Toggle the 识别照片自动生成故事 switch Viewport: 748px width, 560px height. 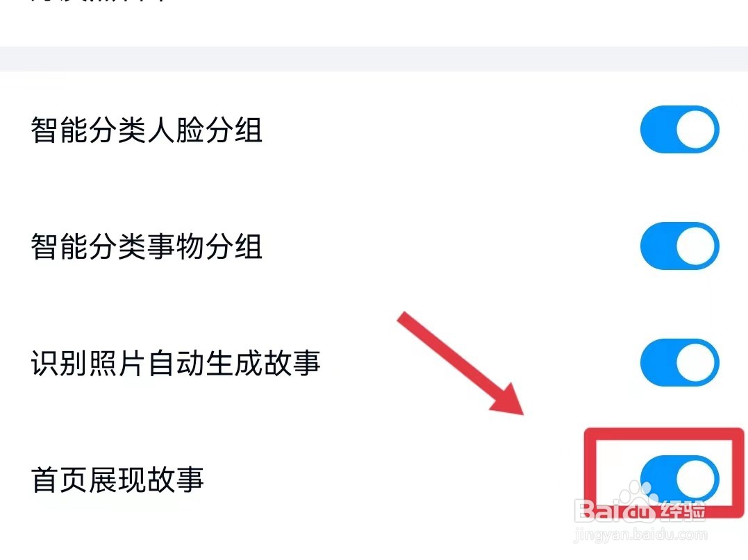680,363
